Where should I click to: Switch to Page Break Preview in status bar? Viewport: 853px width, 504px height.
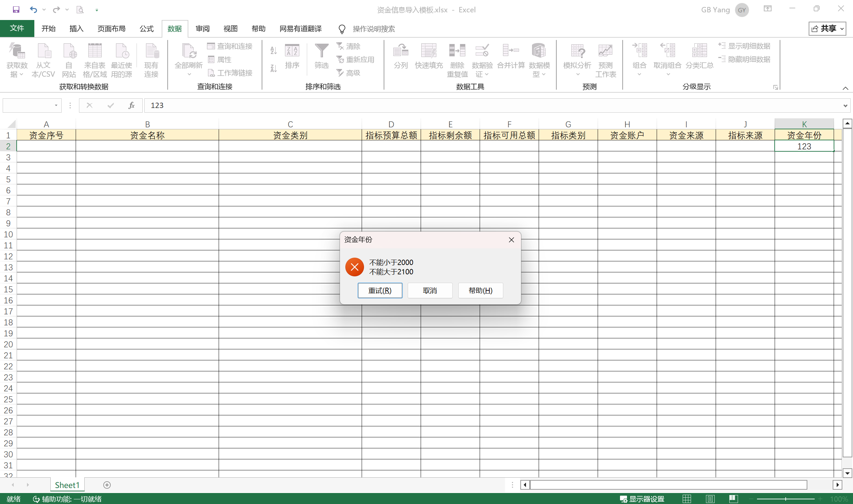tap(733, 499)
